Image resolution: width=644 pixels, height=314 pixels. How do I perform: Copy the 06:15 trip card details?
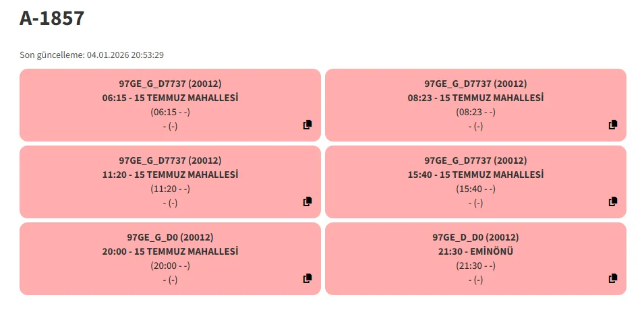click(x=308, y=125)
